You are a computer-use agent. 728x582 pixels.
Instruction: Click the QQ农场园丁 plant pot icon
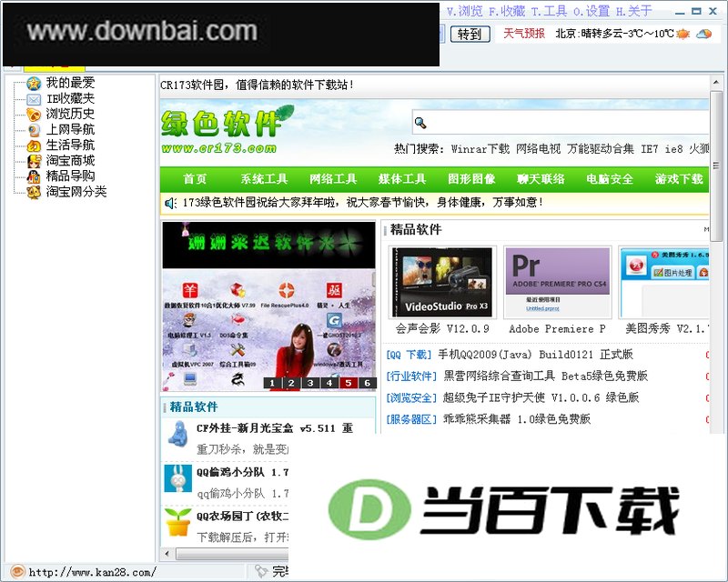[x=177, y=522]
